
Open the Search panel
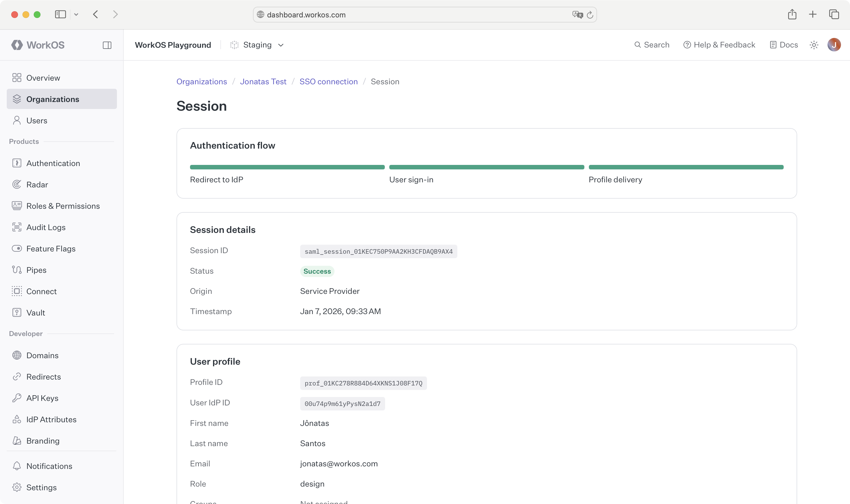click(x=652, y=44)
